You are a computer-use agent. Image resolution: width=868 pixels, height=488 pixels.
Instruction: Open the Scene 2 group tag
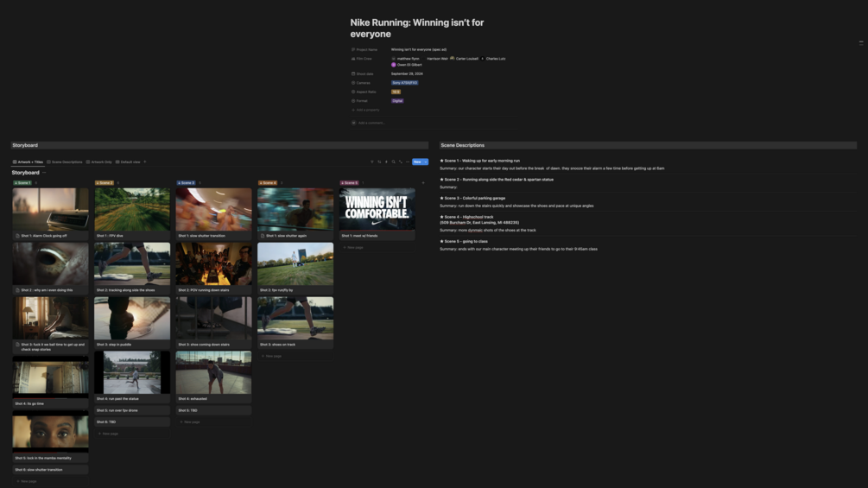pos(104,182)
